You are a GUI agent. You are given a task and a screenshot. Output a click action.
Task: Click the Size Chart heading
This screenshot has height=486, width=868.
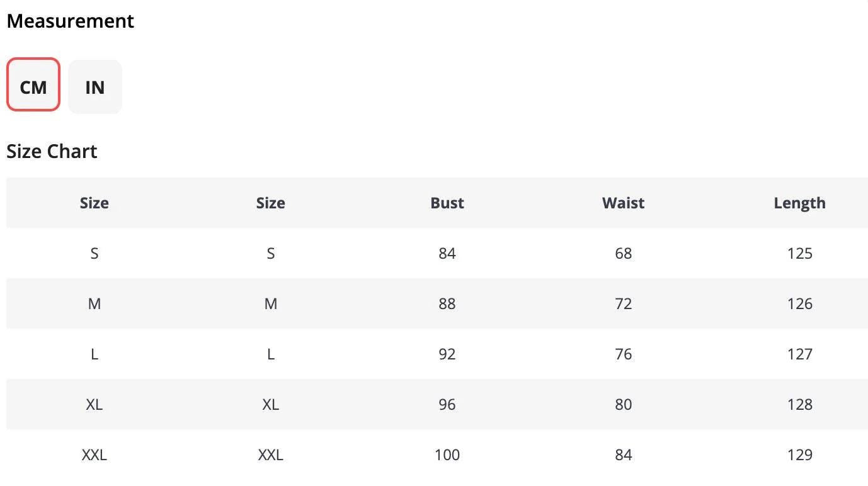point(52,151)
